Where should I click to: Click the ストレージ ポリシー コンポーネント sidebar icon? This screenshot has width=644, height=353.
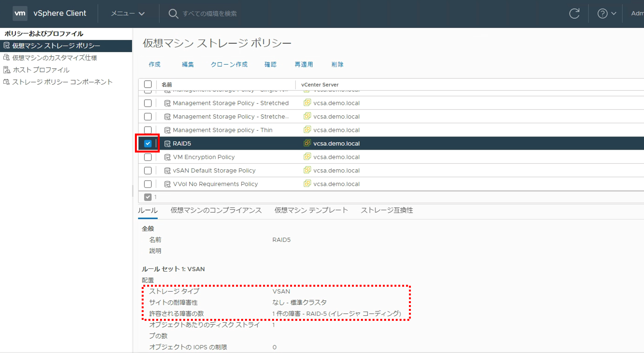tap(6, 82)
